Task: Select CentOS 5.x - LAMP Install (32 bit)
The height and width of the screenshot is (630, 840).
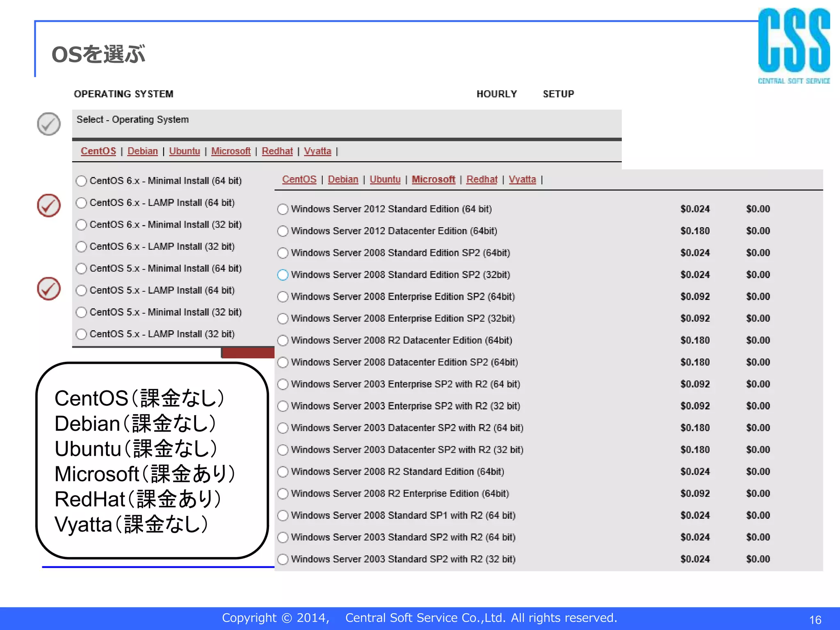Action: point(81,334)
